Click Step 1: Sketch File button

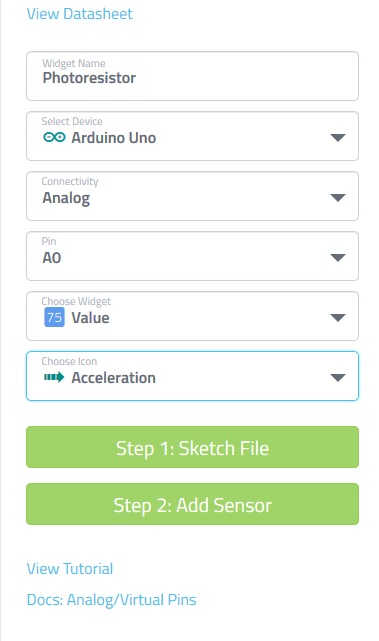pyautogui.click(x=192, y=447)
